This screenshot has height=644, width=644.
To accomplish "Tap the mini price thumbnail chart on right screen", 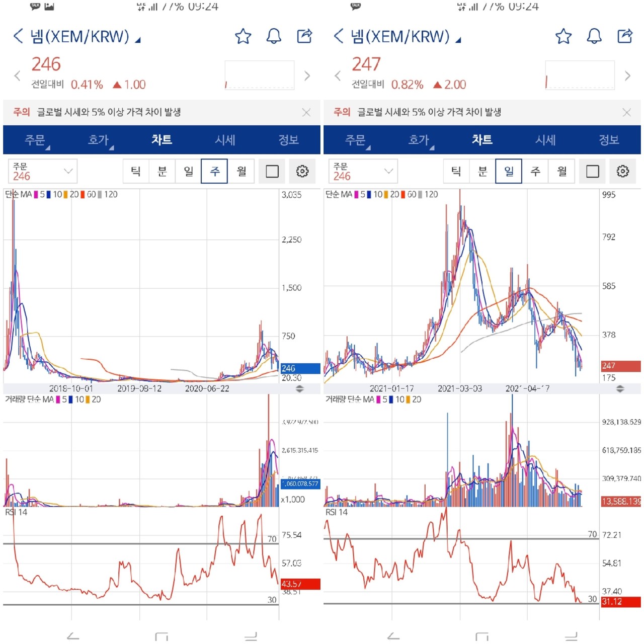I will pos(580,75).
